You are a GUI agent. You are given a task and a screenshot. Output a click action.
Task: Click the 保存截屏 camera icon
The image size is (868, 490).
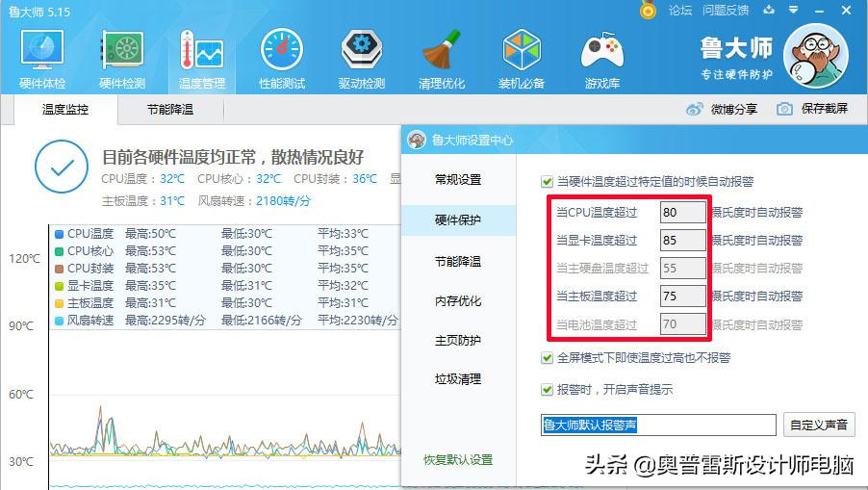784,109
